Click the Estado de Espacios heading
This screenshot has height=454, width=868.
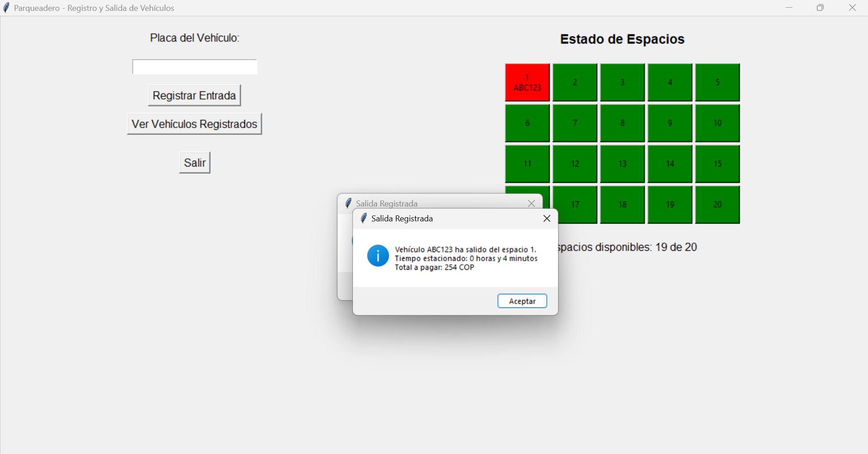pyautogui.click(x=622, y=39)
